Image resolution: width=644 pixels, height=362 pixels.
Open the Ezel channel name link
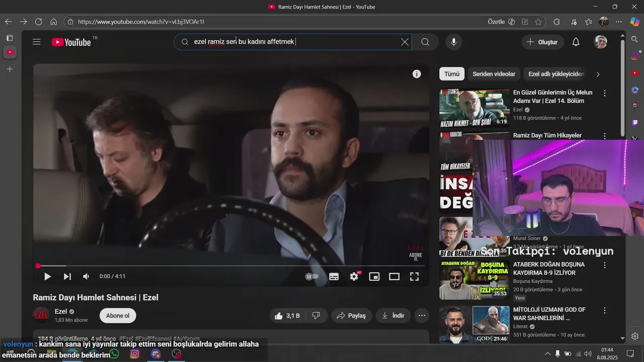61,312
